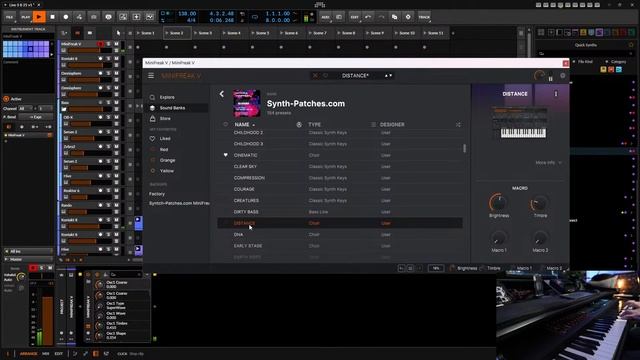Click the shuffle presets icon

click(458, 124)
